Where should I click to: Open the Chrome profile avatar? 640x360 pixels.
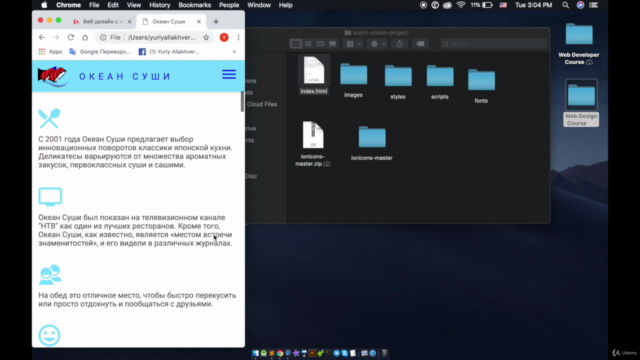pyautogui.click(x=224, y=38)
